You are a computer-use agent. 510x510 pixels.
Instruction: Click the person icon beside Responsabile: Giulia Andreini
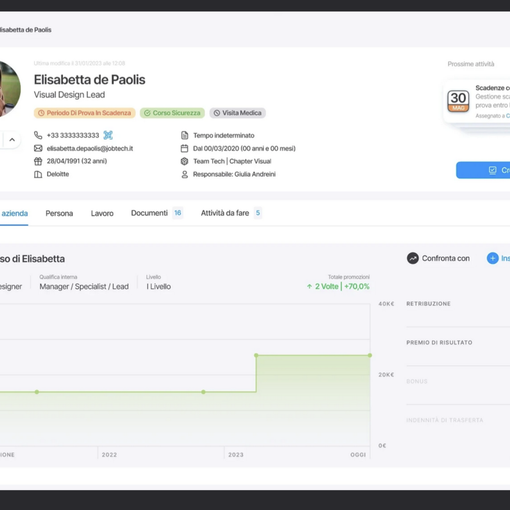[184, 174]
